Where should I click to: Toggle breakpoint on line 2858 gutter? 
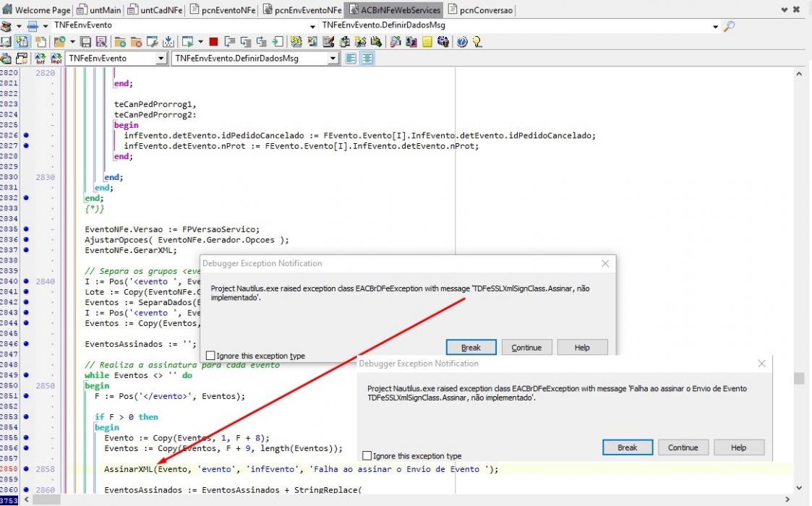pos(26,468)
